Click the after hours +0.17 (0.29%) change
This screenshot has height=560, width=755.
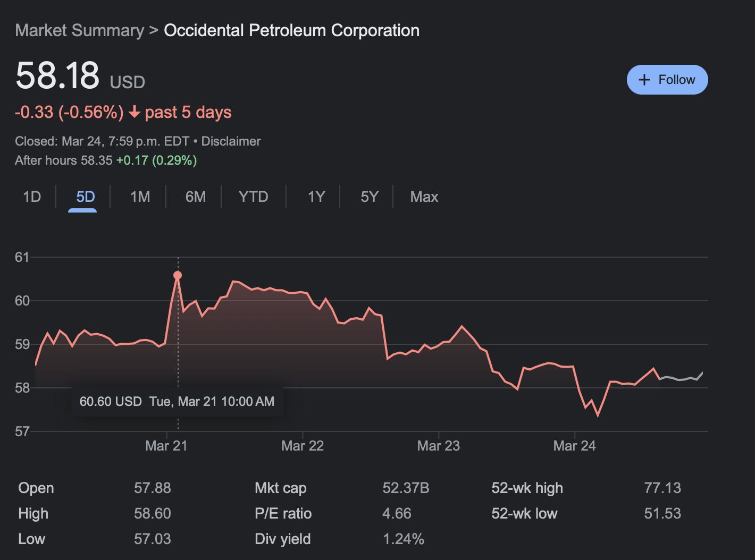point(157,160)
